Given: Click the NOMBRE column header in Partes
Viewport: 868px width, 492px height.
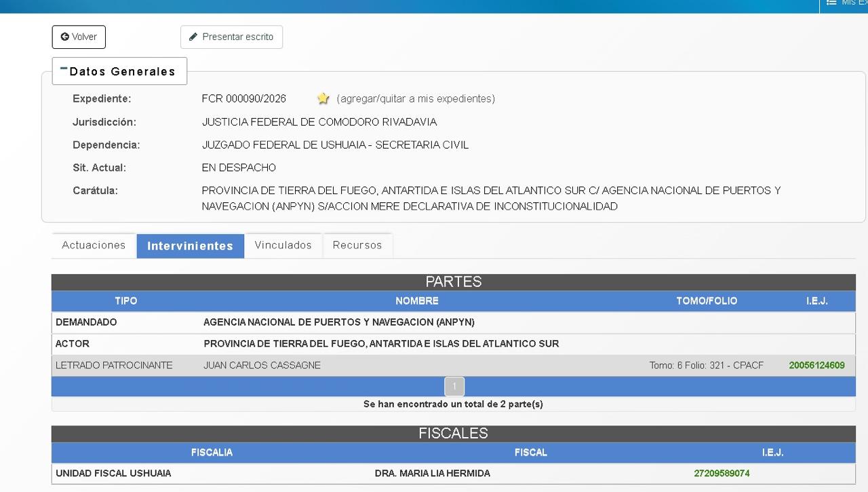Looking at the screenshot, I should (x=417, y=301).
